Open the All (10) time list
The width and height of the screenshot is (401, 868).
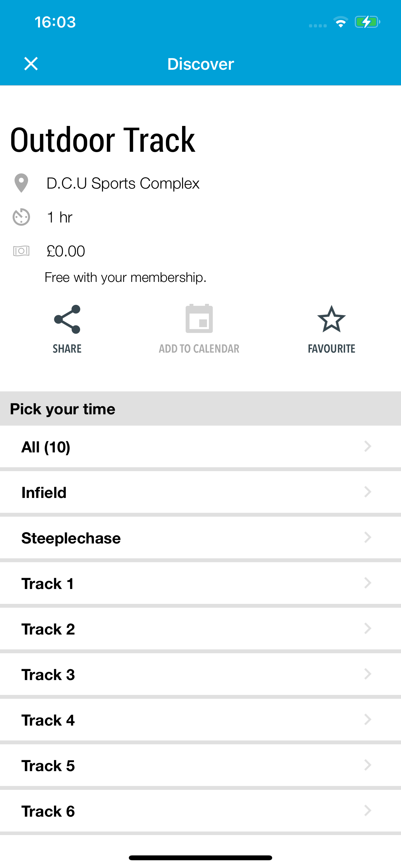200,447
